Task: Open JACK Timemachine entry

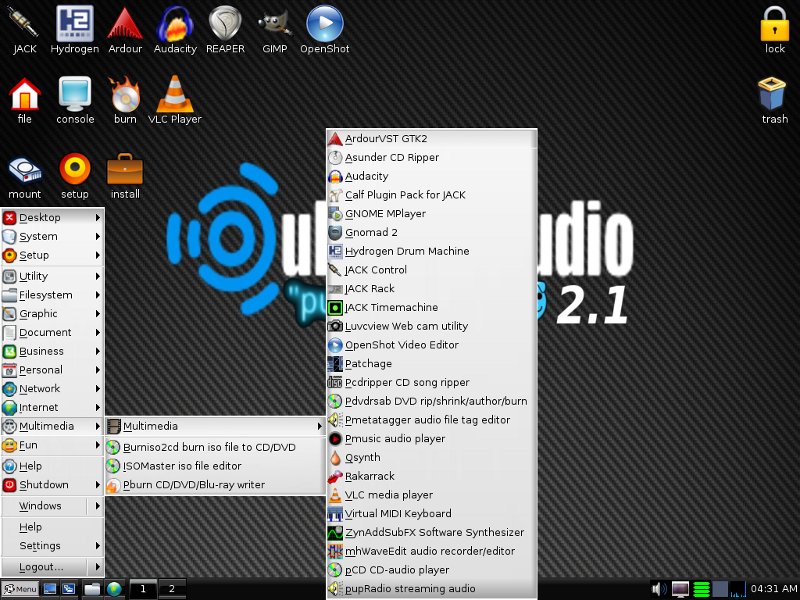Action: 432,308
